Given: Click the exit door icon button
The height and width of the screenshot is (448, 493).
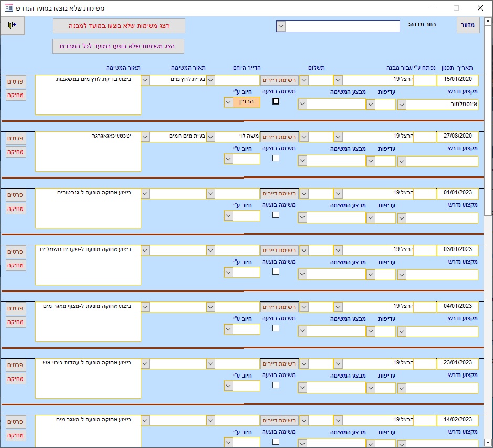Looking at the screenshot, I should pyautogui.click(x=12, y=26).
